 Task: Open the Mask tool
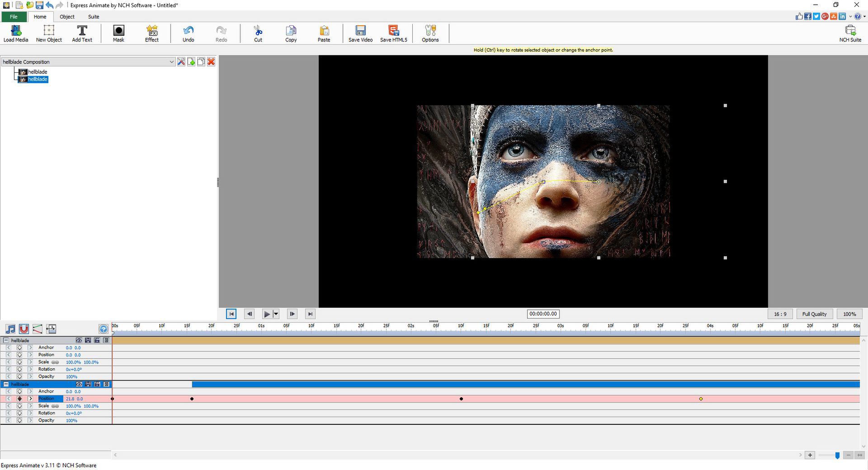click(x=118, y=34)
